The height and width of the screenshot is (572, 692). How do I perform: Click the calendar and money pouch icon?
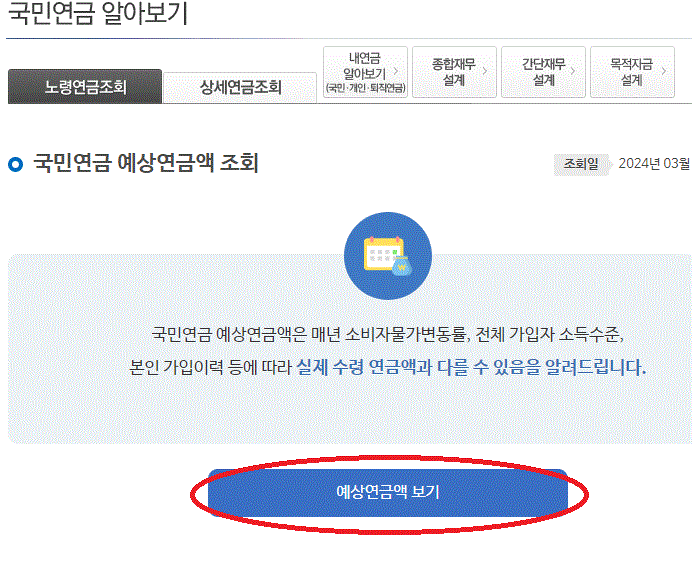pyautogui.click(x=387, y=256)
